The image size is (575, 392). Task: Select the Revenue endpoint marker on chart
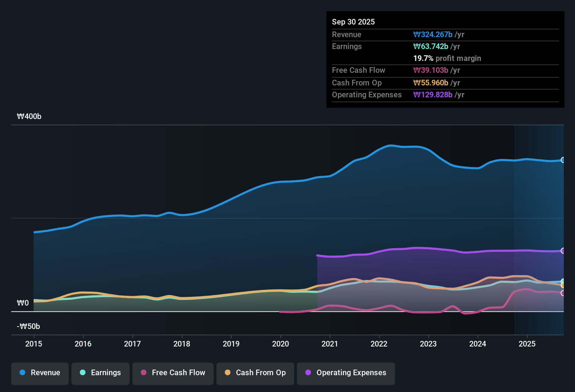click(x=563, y=160)
